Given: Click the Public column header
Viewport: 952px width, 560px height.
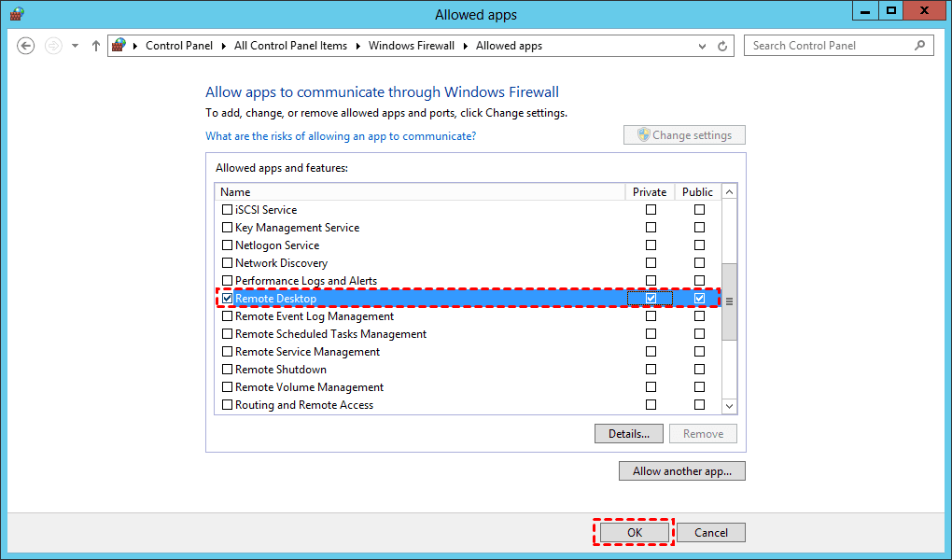Looking at the screenshot, I should (x=697, y=192).
